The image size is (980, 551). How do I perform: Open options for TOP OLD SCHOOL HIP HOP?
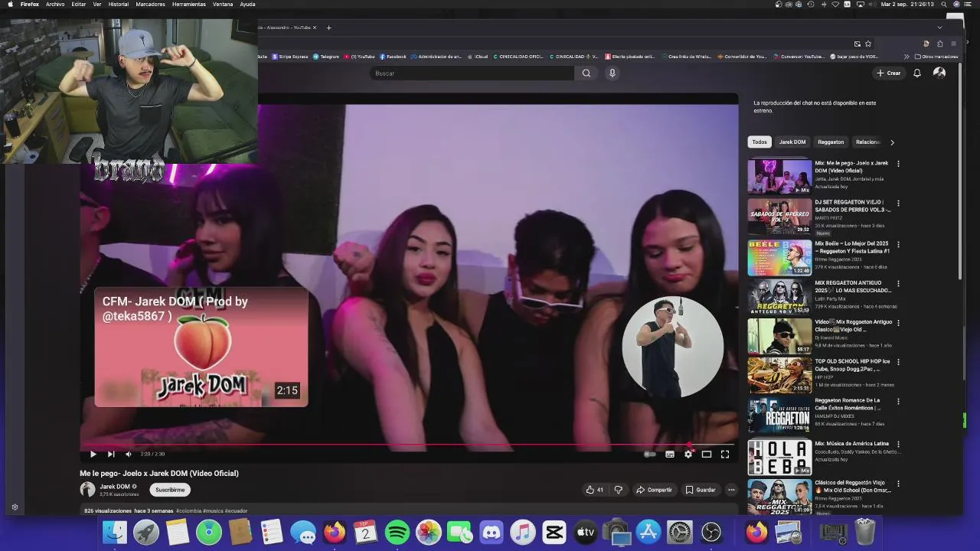(898, 361)
